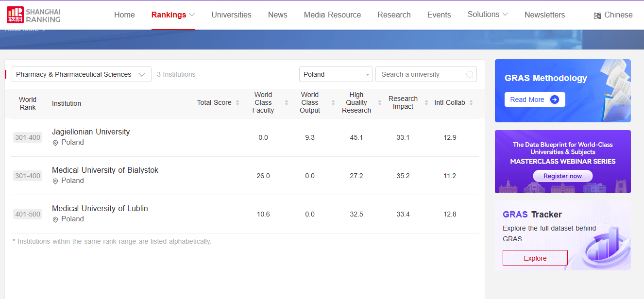Open the Media Resource menu item
This screenshot has height=299, width=644.
coord(332,15)
